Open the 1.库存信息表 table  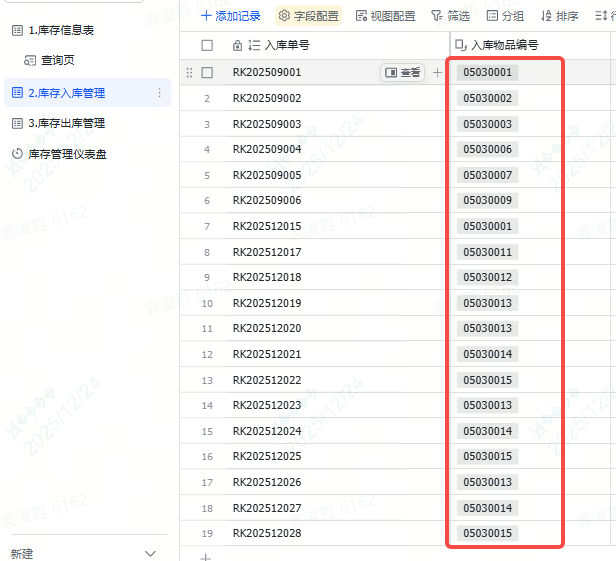point(60,31)
